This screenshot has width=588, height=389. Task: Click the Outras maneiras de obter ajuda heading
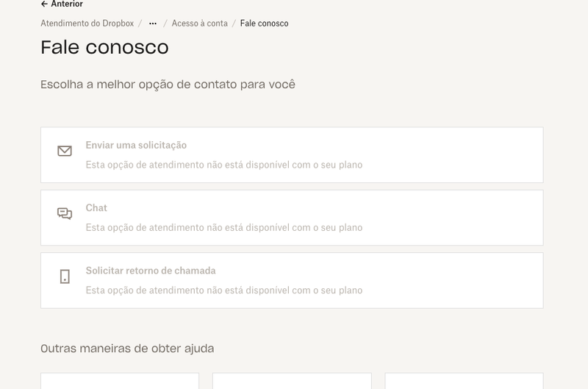[x=127, y=348]
